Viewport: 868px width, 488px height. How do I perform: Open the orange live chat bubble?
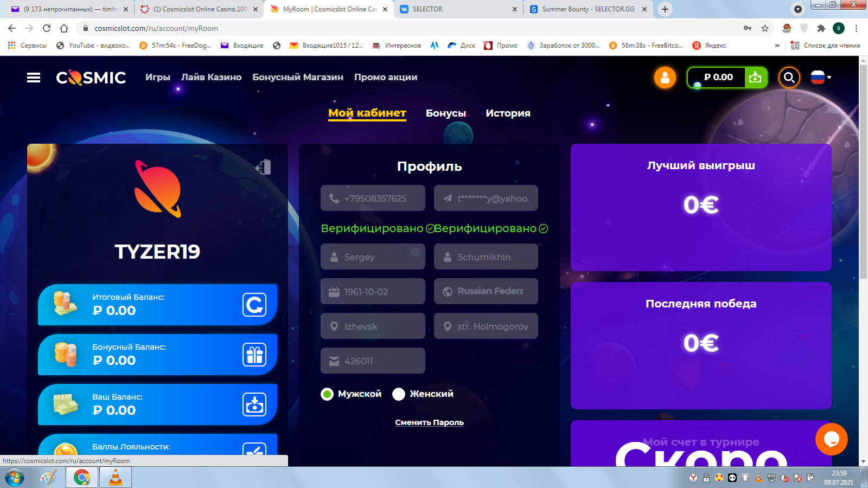[831, 439]
